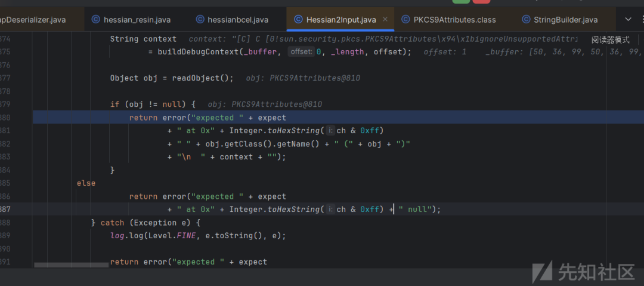Click the else keyword in the code
This screenshot has width=644, height=286.
click(86, 183)
